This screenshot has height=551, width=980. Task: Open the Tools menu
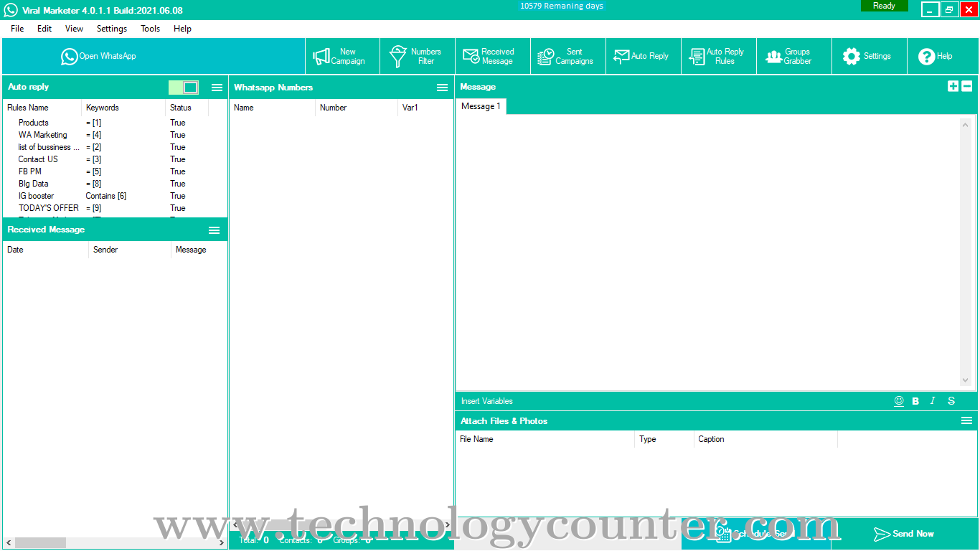pyautogui.click(x=151, y=29)
